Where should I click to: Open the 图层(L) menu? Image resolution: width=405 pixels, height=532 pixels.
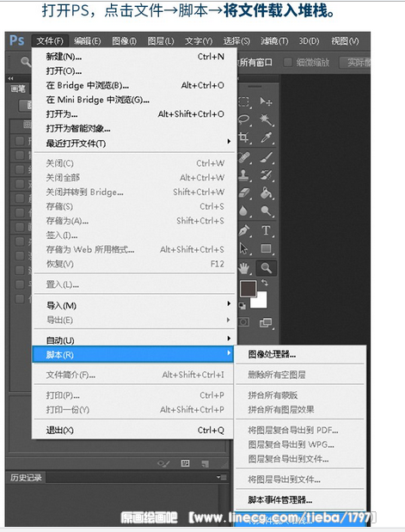[161, 41]
